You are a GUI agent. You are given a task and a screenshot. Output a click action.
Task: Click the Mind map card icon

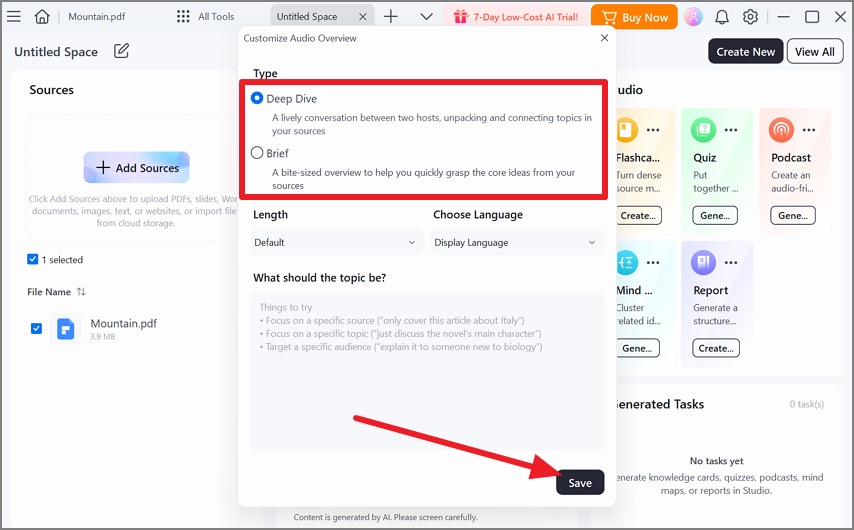(627, 263)
